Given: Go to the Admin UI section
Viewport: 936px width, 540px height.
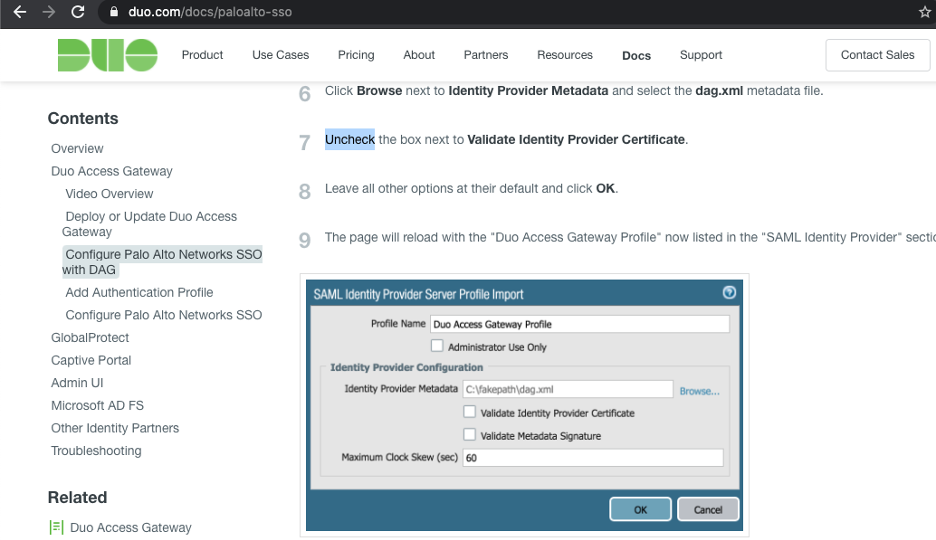Looking at the screenshot, I should point(77,383).
